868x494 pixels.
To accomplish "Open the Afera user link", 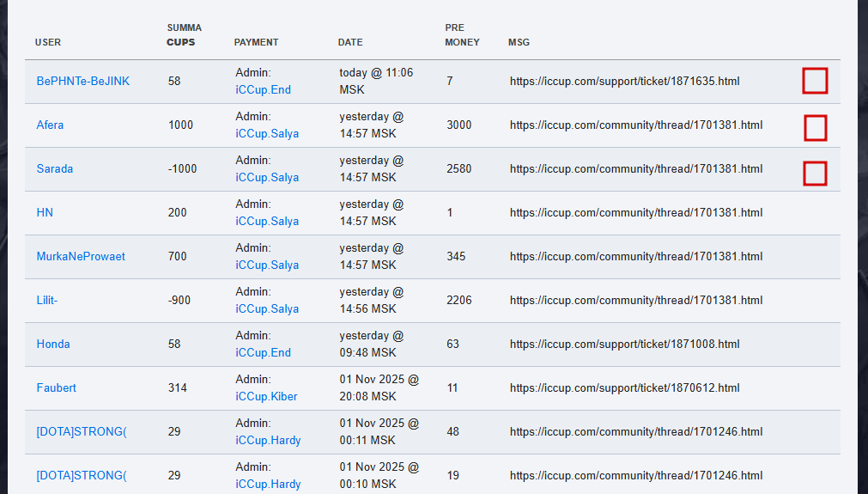I will (50, 125).
